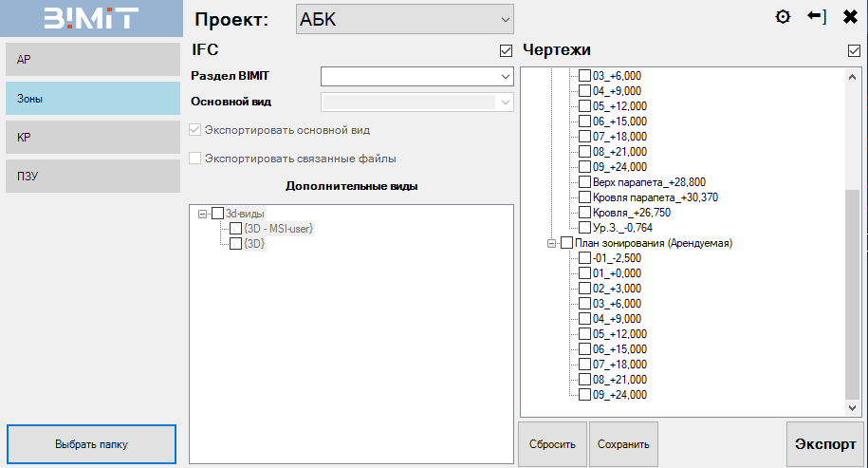Toggle the Чертежи section checkbox

pos(854,51)
